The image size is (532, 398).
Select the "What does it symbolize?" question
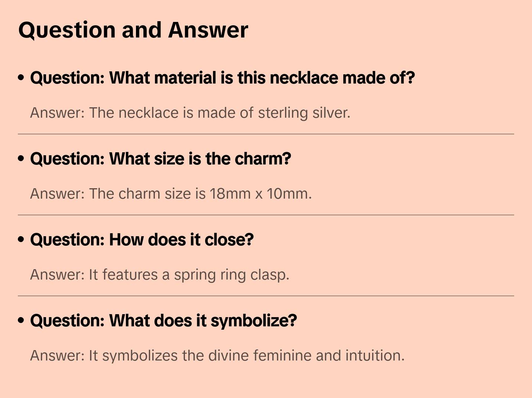click(x=163, y=321)
